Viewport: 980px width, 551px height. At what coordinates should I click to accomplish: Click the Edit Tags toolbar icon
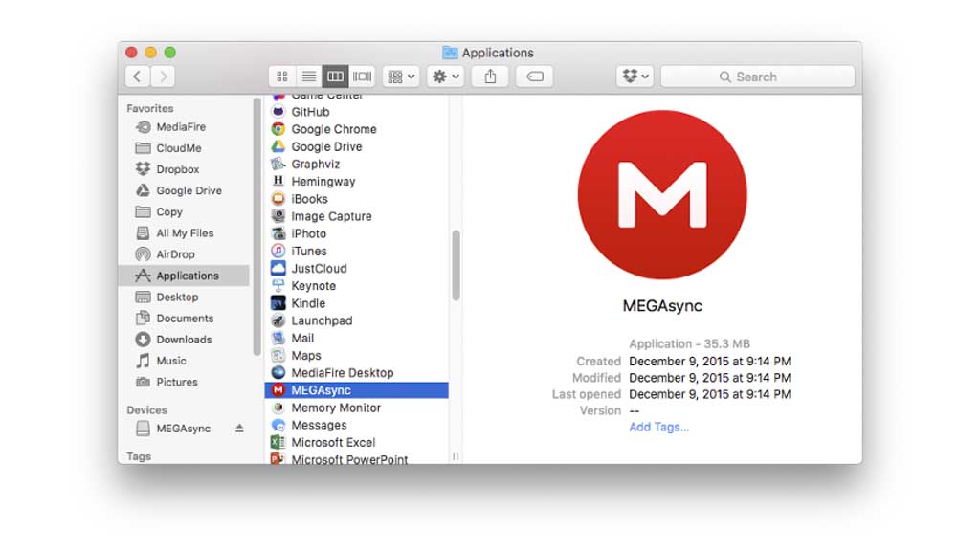535,77
